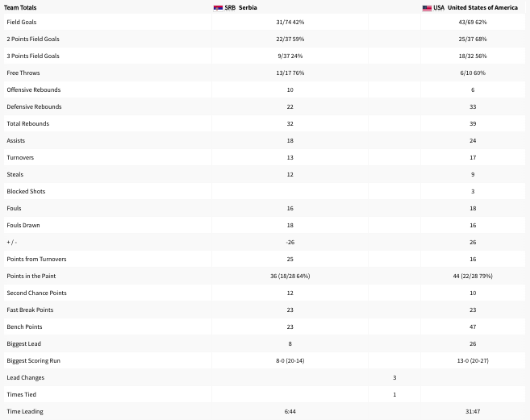Click the Offensive Rebounds label
The height and width of the screenshot is (420, 530).
point(34,89)
